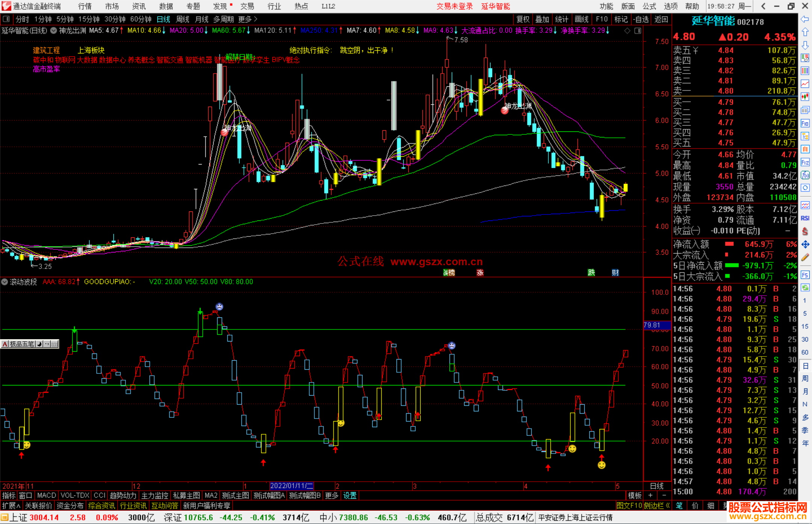Expand the 卖五 order book arrow
812x524 pixels.
(695, 50)
